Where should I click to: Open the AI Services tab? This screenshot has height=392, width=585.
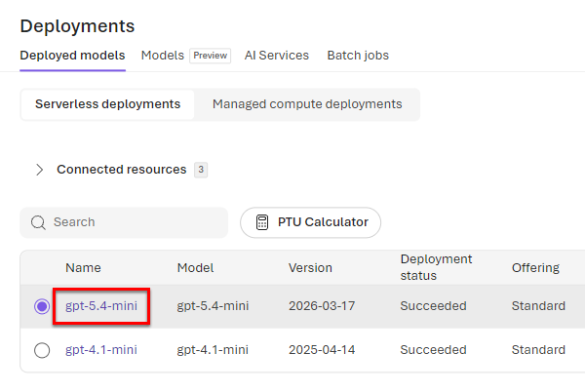coord(277,56)
